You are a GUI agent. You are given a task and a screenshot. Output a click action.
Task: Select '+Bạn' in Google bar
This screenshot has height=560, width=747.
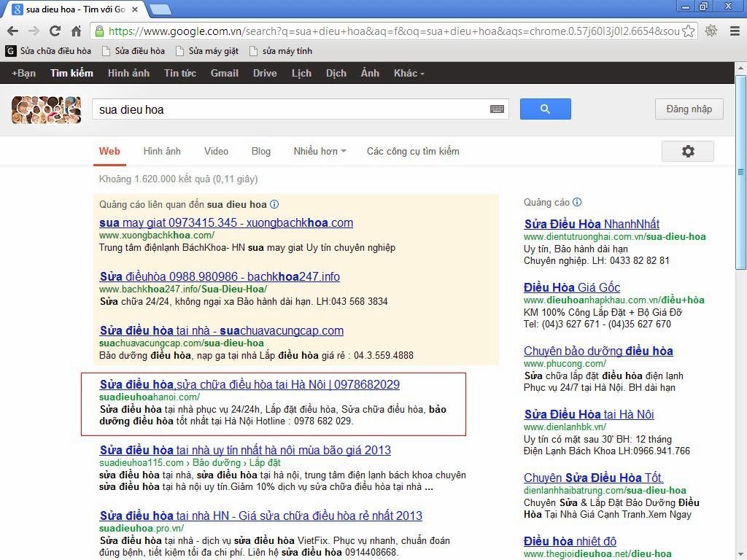(x=24, y=74)
